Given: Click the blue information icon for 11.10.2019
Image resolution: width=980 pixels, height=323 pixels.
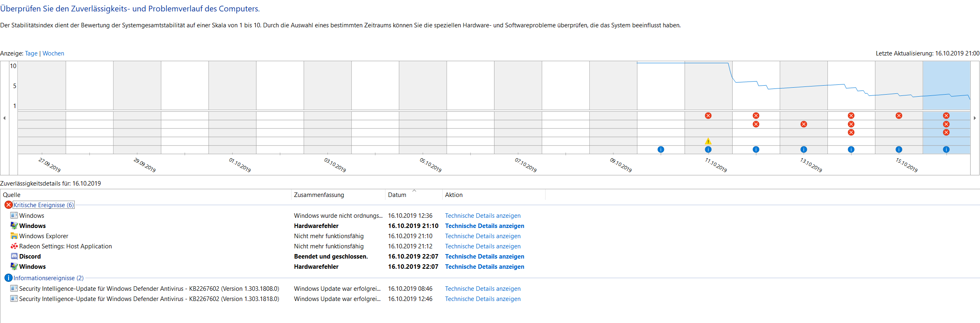Looking at the screenshot, I should pyautogui.click(x=708, y=150).
